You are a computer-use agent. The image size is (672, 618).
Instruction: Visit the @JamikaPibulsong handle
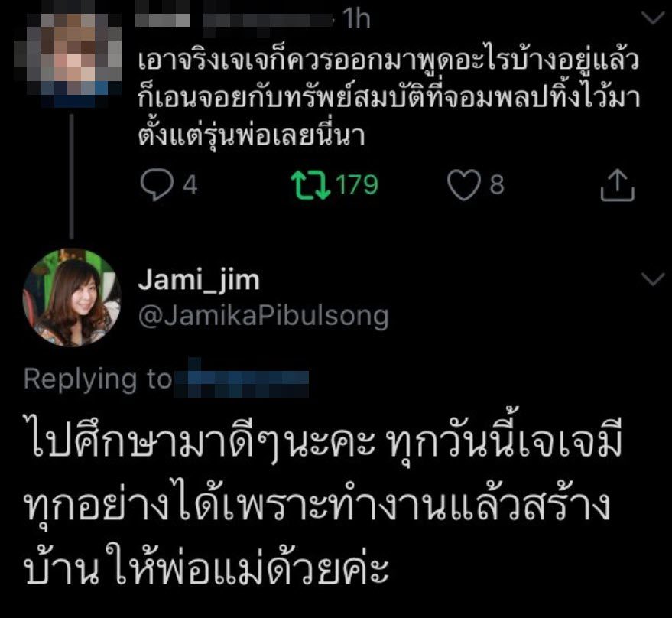pos(264,317)
